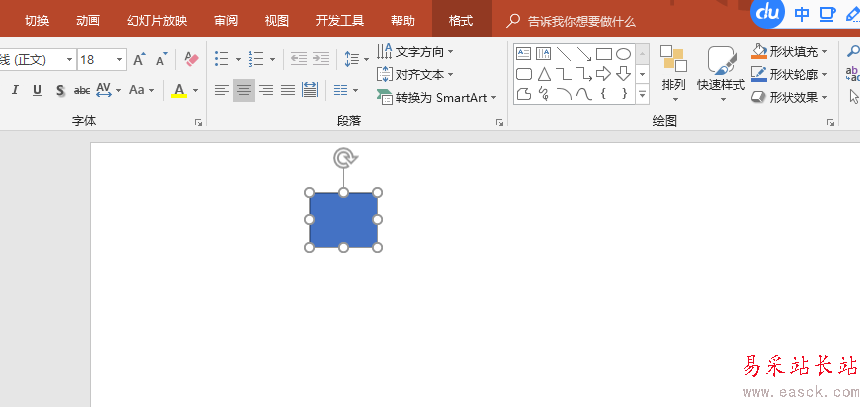
Task: Pick the curve shape
Action: pos(584,93)
